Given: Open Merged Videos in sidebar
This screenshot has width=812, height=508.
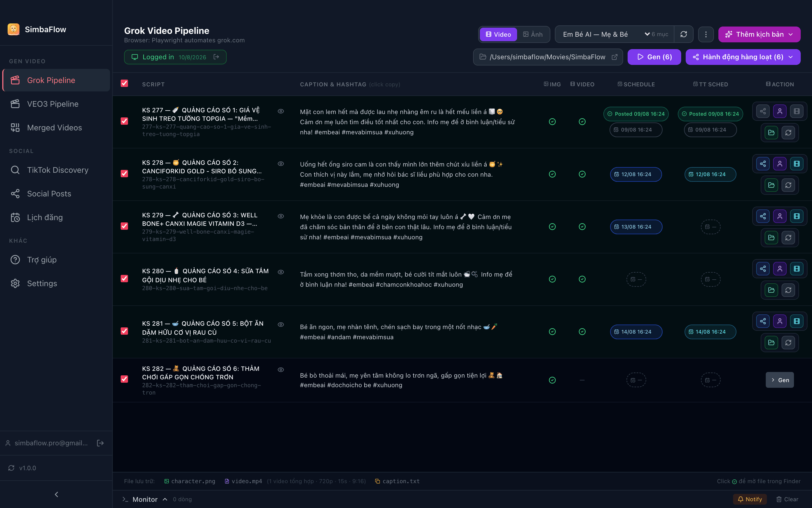Looking at the screenshot, I should coord(56,128).
